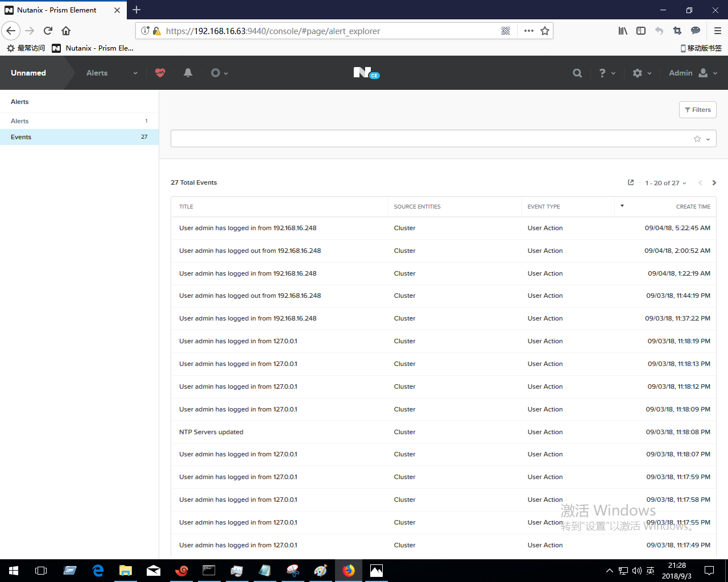Click Cluster in the 11:37:22 PM row
Screen dimensions: 728x582
click(404, 318)
